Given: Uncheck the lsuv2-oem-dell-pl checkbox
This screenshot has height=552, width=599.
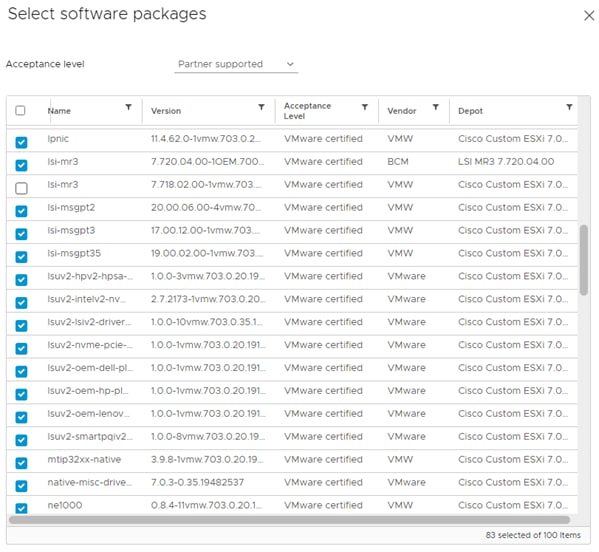Looking at the screenshot, I should [x=21, y=371].
